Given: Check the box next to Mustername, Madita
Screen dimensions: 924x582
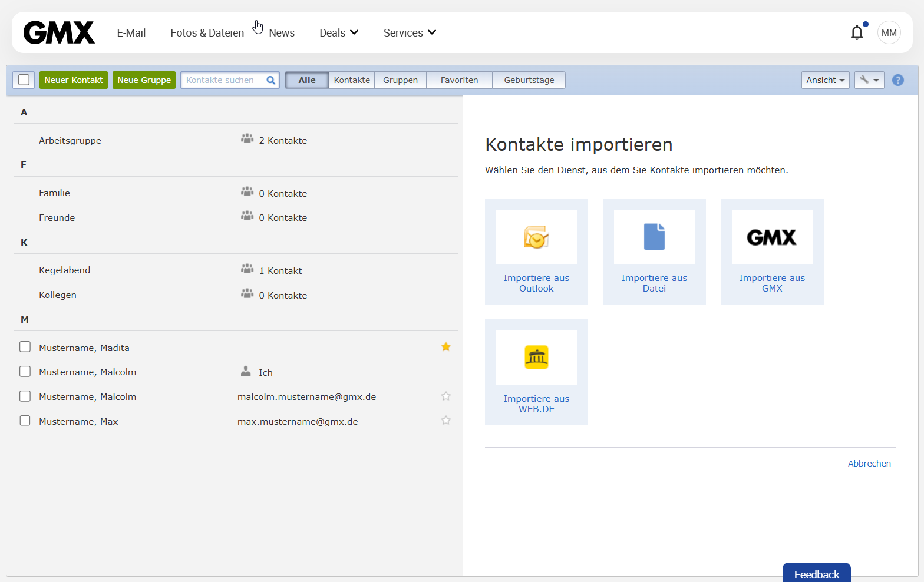Looking at the screenshot, I should pos(25,347).
